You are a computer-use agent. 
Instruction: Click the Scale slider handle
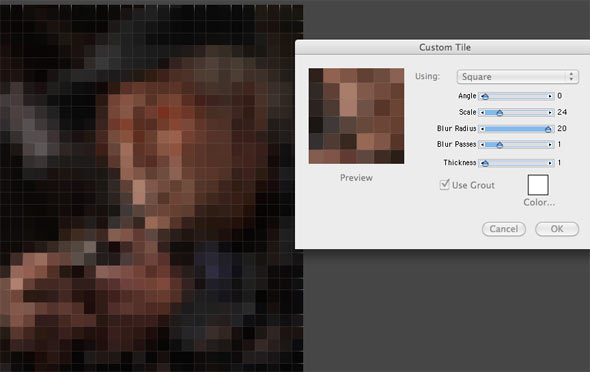tap(499, 112)
